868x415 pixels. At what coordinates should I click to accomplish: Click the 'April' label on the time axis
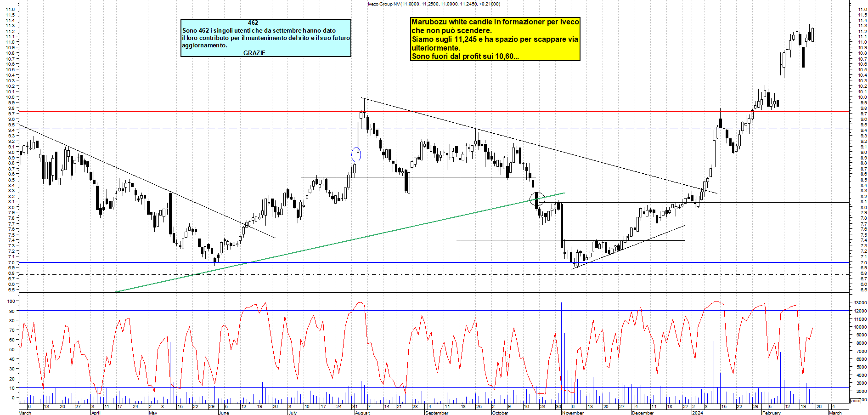point(96,413)
